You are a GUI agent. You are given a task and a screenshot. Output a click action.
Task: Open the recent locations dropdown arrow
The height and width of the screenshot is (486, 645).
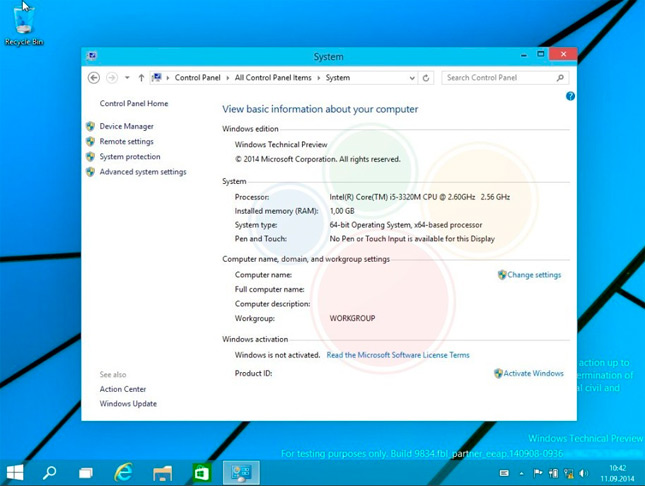pos(127,78)
